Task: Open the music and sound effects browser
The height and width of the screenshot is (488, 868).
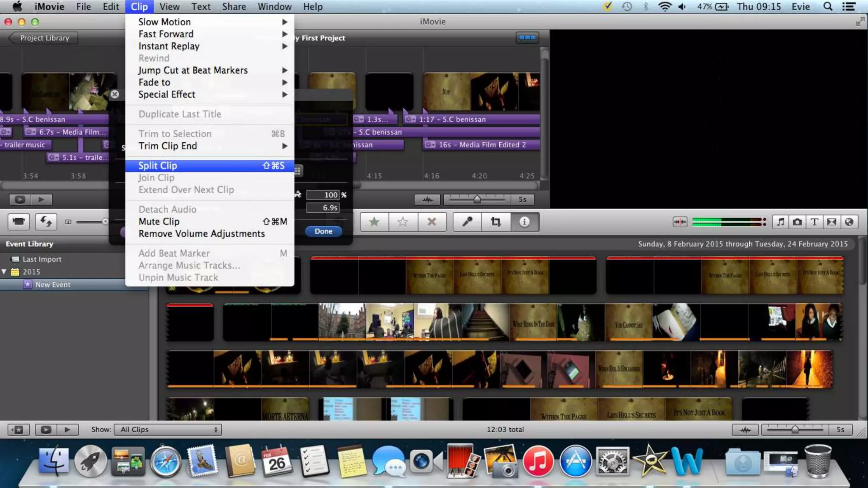Action: (x=781, y=222)
